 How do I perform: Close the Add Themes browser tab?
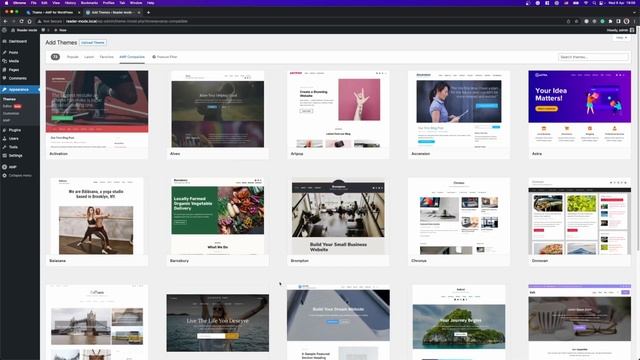click(139, 13)
